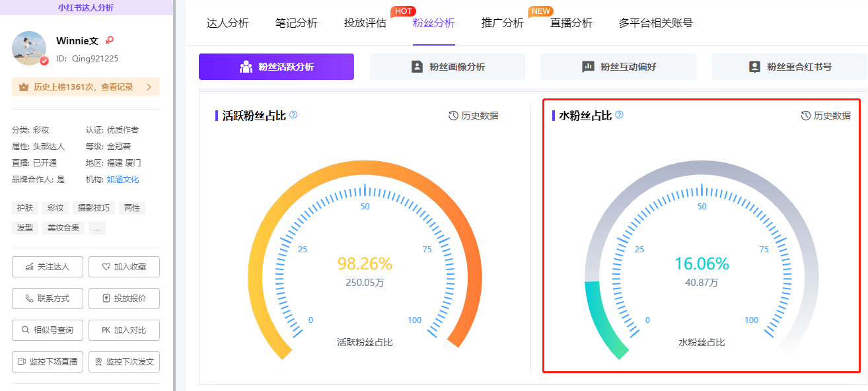Click the help icon beside 水粉丝占比
This screenshot has height=391, width=868.
coord(620,115)
